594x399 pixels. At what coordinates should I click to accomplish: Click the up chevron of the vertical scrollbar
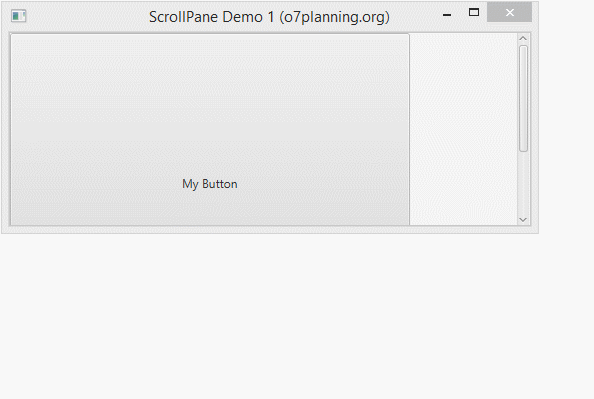(x=523, y=39)
